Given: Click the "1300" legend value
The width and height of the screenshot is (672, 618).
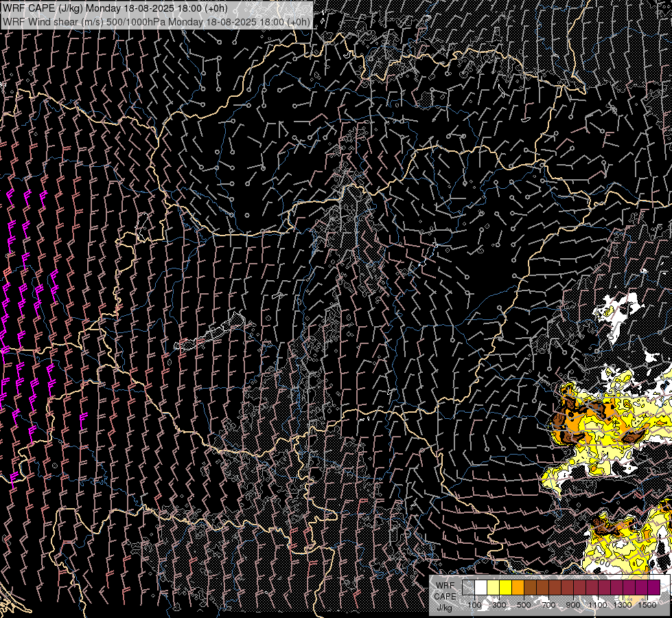Looking at the screenshot, I should 623,605.
